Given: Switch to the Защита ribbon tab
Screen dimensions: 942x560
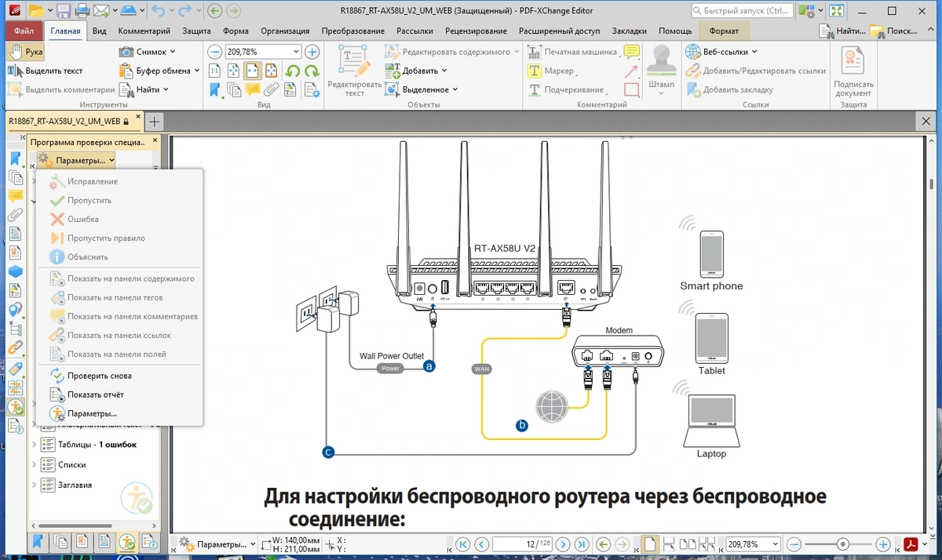Looking at the screenshot, I should coord(196,31).
